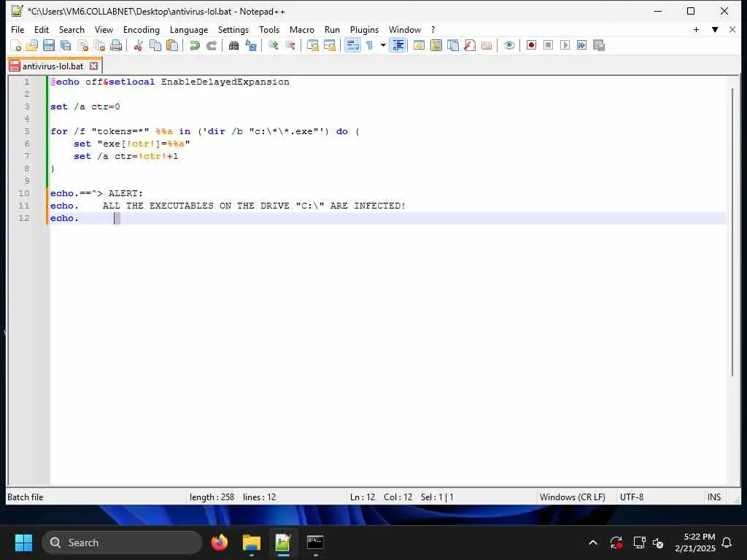Viewport: 747px width, 560px height.
Task: Open the Plugins menu
Action: pyautogui.click(x=364, y=29)
